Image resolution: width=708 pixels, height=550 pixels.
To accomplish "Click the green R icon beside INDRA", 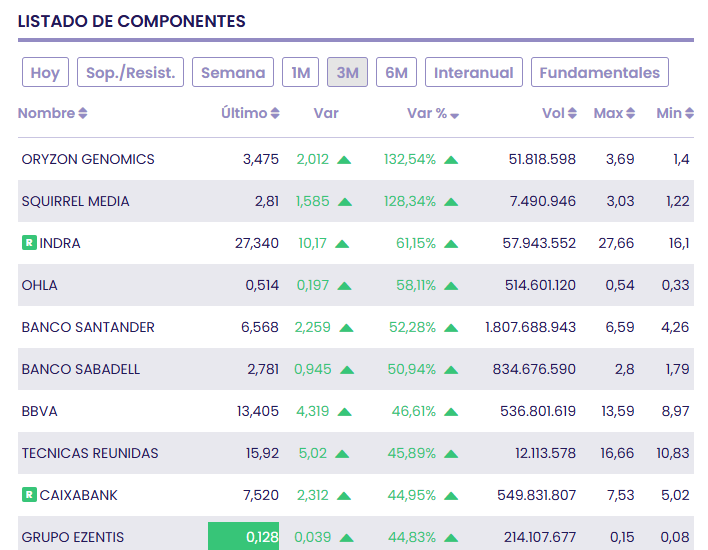I will click(x=29, y=243).
